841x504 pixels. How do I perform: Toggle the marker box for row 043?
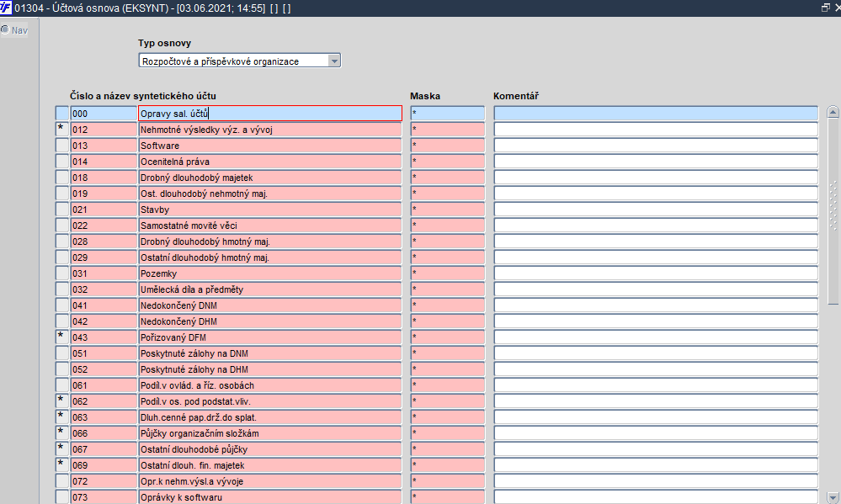pyautogui.click(x=62, y=337)
